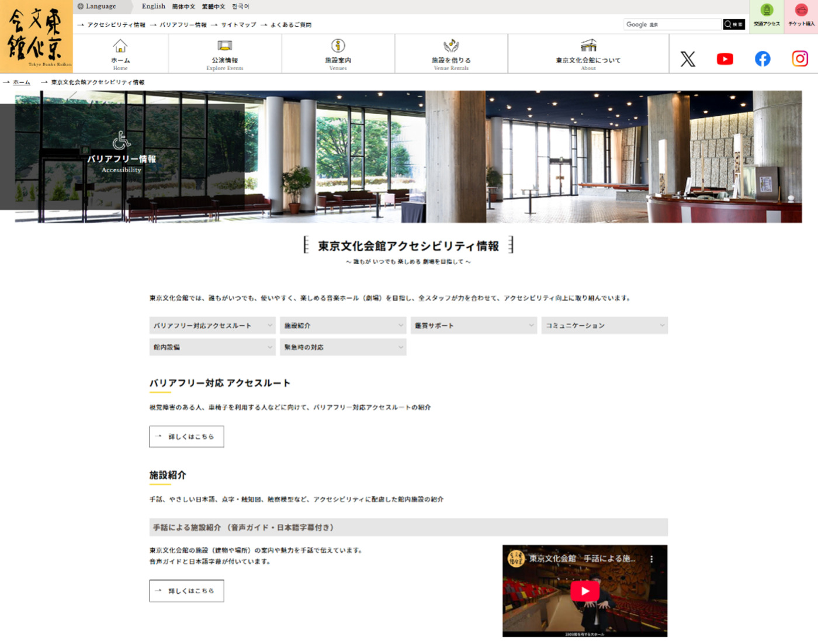Open the よくあるご質問 link

[x=290, y=25]
